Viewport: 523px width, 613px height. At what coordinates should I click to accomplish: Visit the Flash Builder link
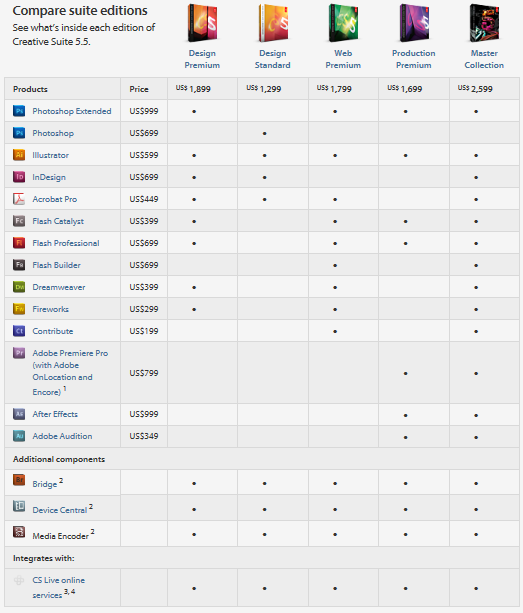tap(57, 265)
